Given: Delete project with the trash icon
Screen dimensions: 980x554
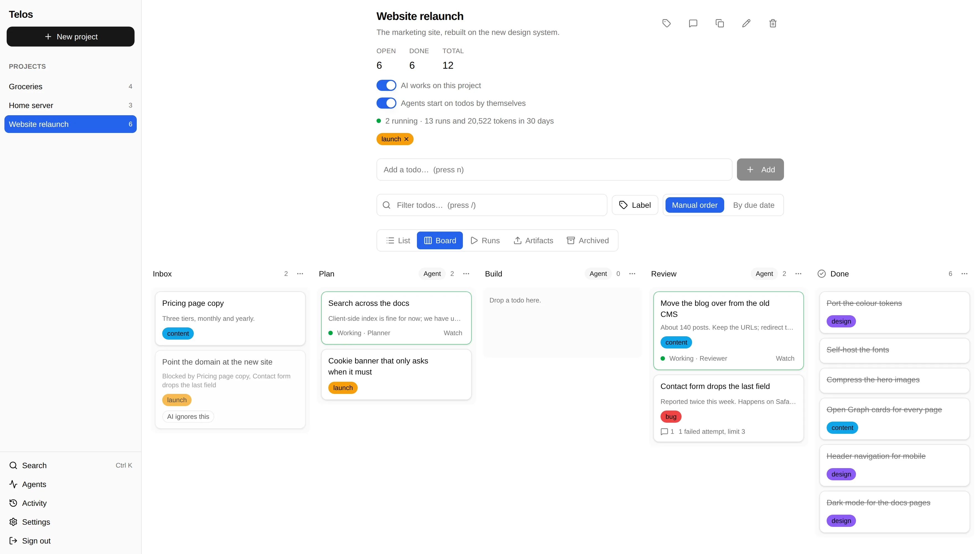Looking at the screenshot, I should point(773,23).
